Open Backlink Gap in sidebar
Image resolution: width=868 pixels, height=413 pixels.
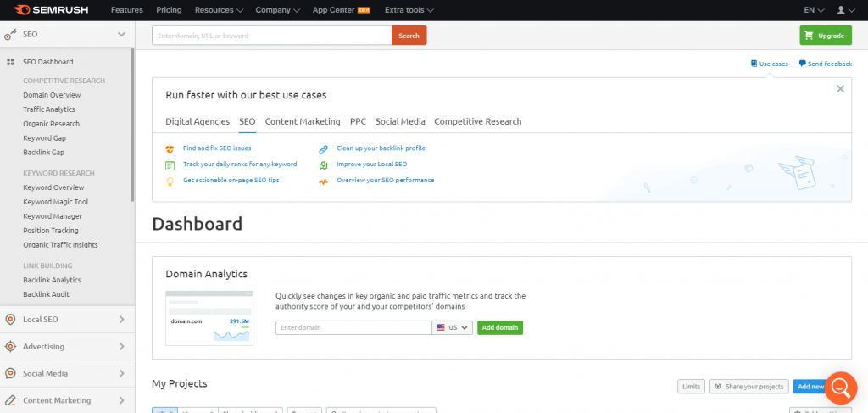point(44,153)
